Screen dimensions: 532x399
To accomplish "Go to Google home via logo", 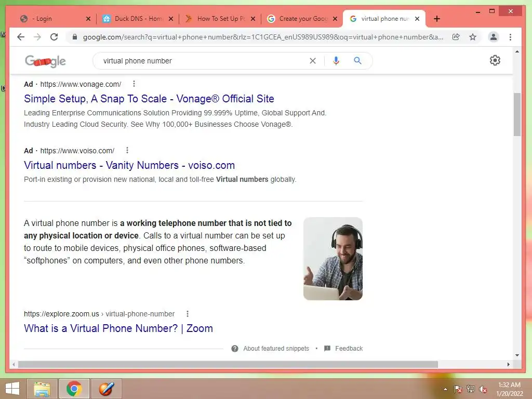I will click(x=45, y=61).
